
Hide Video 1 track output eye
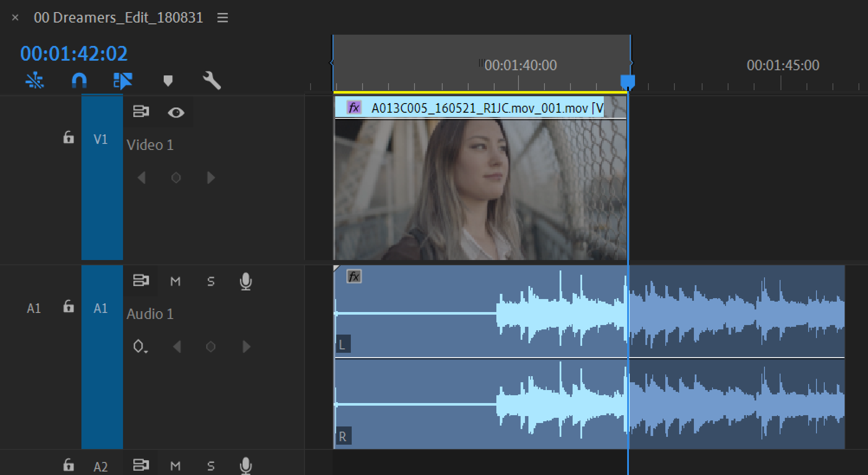pyautogui.click(x=176, y=113)
